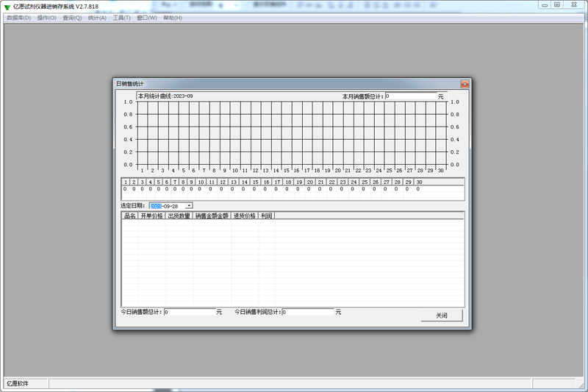The height and width of the screenshot is (392, 588).
Task: Click the app icon in title bar
Action: [x=7, y=7]
